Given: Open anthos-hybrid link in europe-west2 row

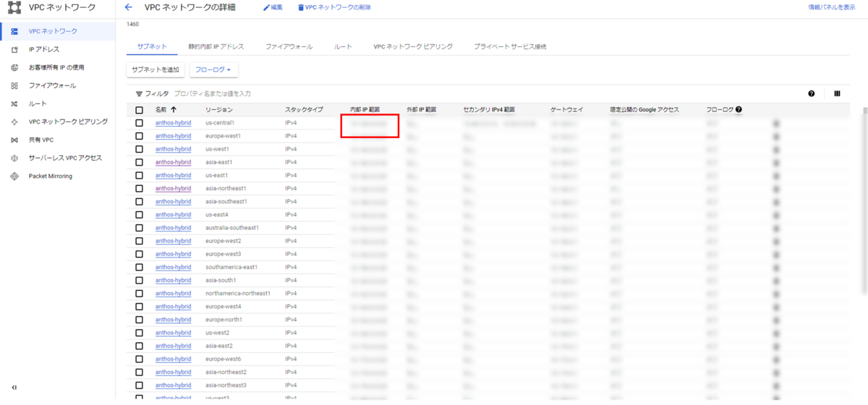Looking at the screenshot, I should [x=173, y=241].
